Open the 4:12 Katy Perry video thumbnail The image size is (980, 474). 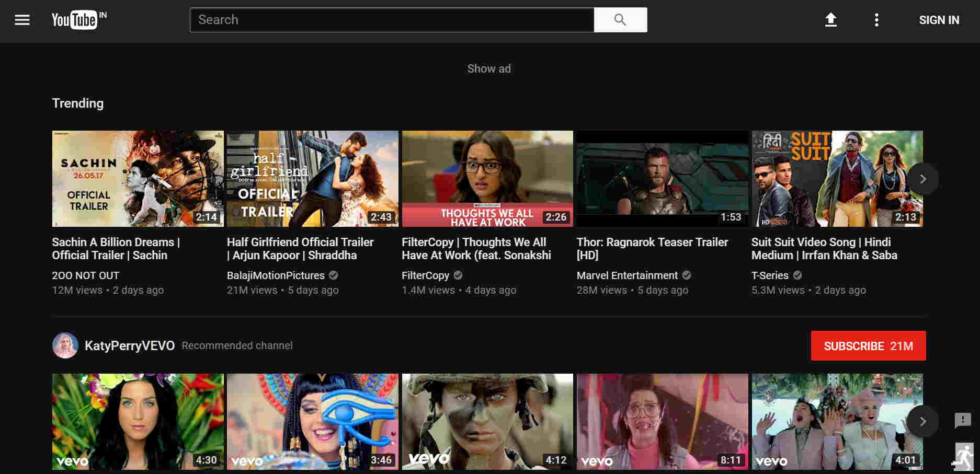487,421
